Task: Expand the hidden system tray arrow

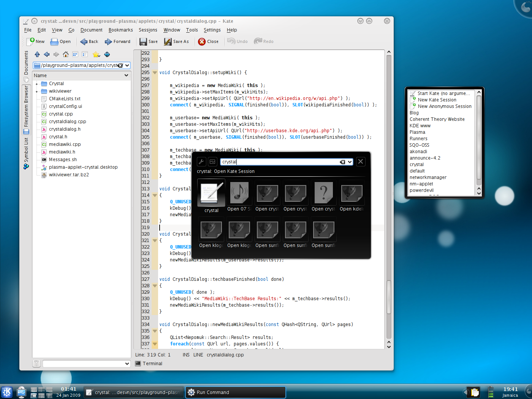Action: pos(465,392)
